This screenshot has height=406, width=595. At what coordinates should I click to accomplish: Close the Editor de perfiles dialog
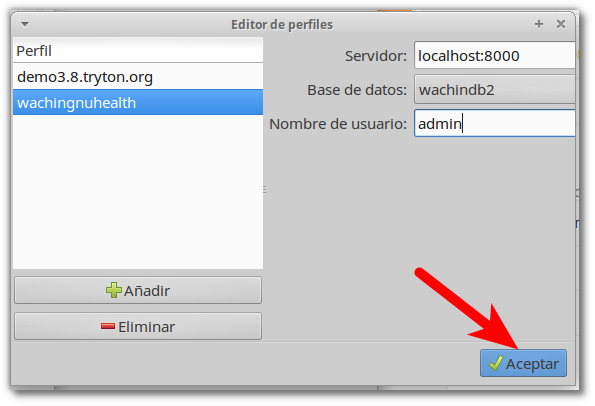point(560,24)
